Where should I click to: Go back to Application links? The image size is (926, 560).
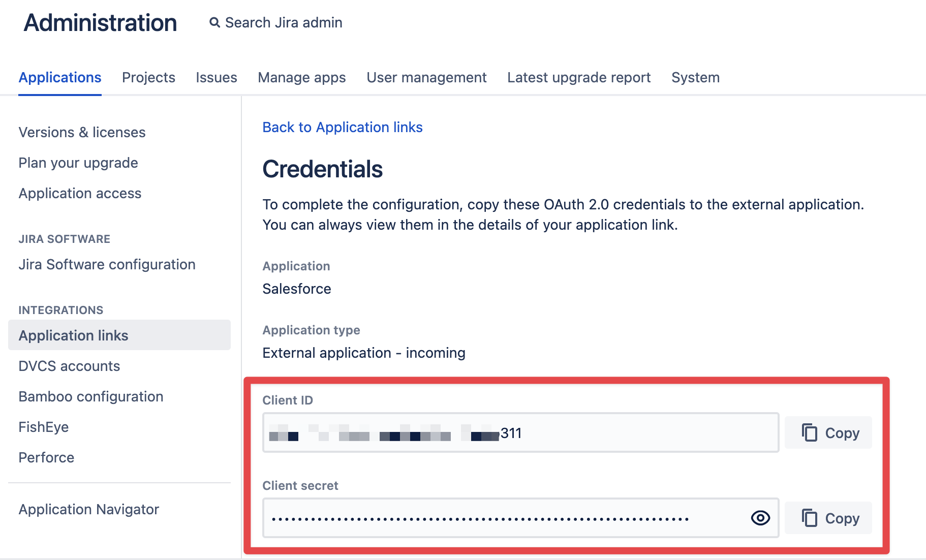point(342,127)
